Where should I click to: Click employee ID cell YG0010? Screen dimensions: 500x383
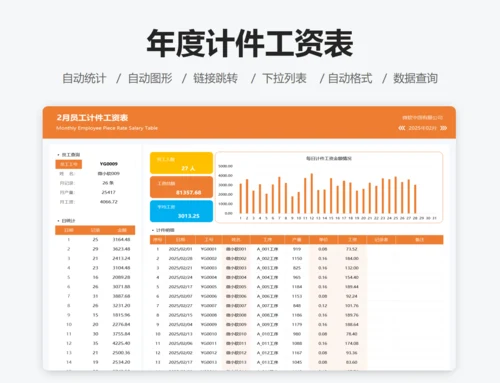[209, 334]
